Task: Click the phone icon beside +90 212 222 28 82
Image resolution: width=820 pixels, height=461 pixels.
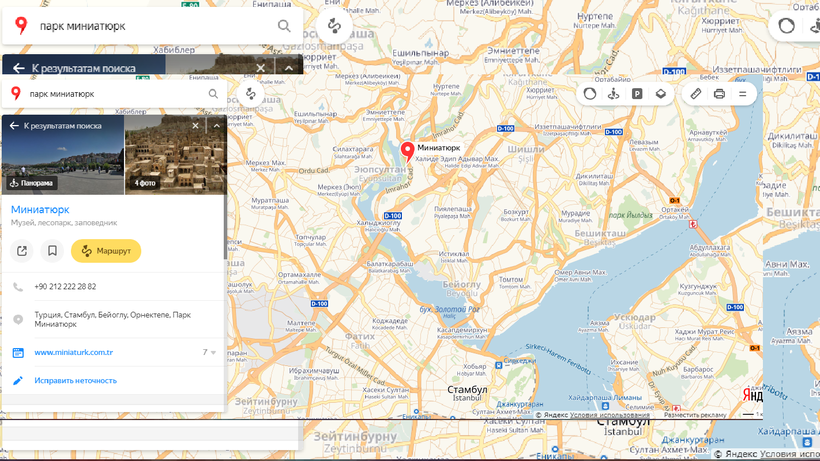Action: pyautogui.click(x=18, y=287)
